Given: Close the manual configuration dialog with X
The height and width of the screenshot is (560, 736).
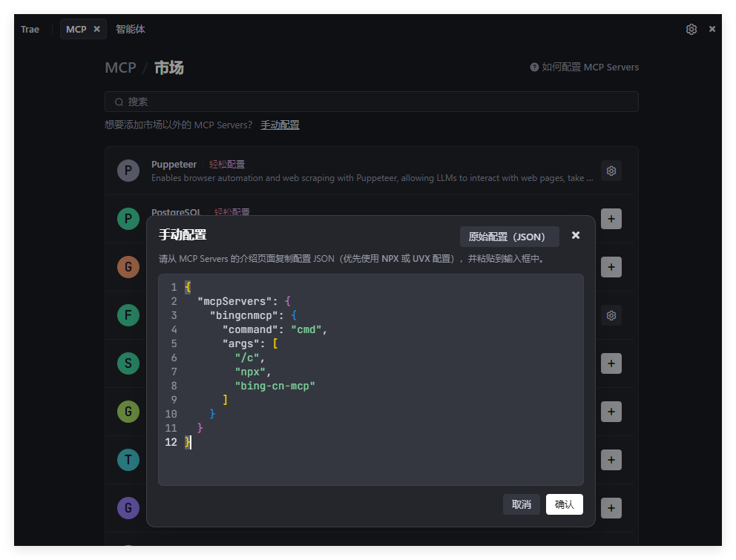Looking at the screenshot, I should point(576,235).
